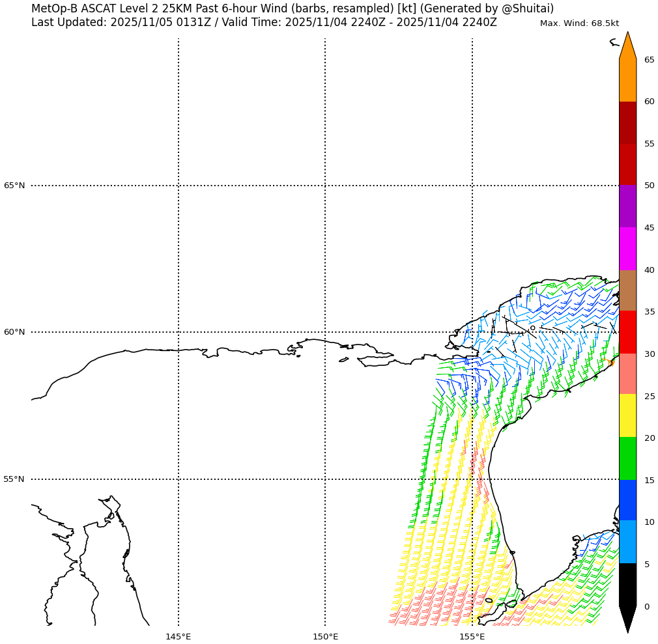Click the 'Max. Wind: 68.5kt' label
Screen dimensions: 658x644
(579, 23)
